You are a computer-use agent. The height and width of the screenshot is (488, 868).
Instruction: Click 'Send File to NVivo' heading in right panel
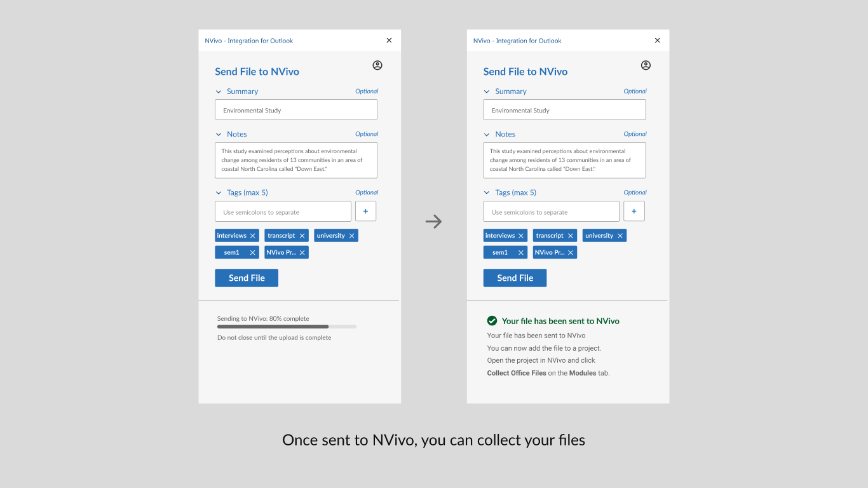526,72
